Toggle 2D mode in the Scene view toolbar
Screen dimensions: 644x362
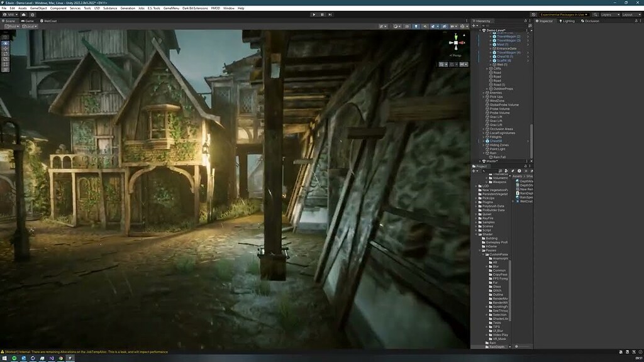coord(408,26)
